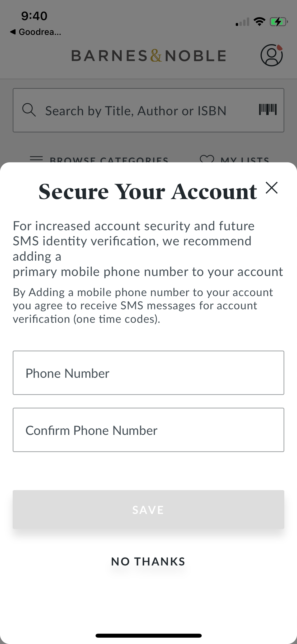Screen dimensions: 297x644
Task: Tap the barcode scanner icon
Action: [268, 109]
